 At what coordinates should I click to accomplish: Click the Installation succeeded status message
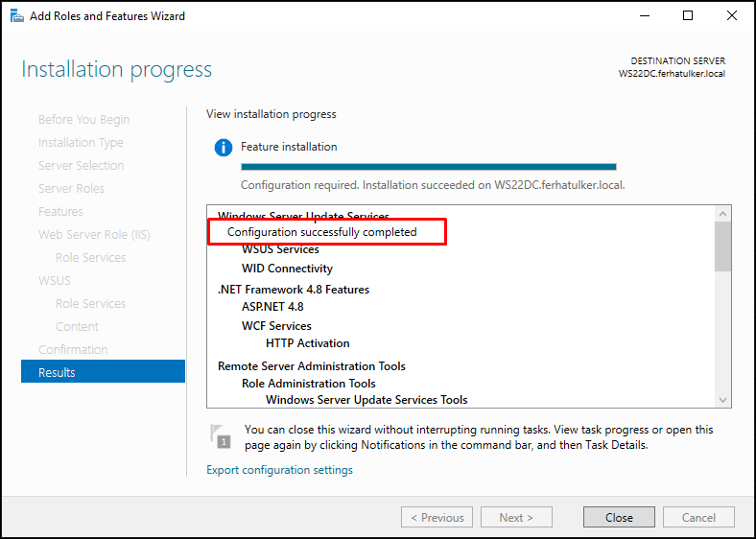[x=433, y=185]
